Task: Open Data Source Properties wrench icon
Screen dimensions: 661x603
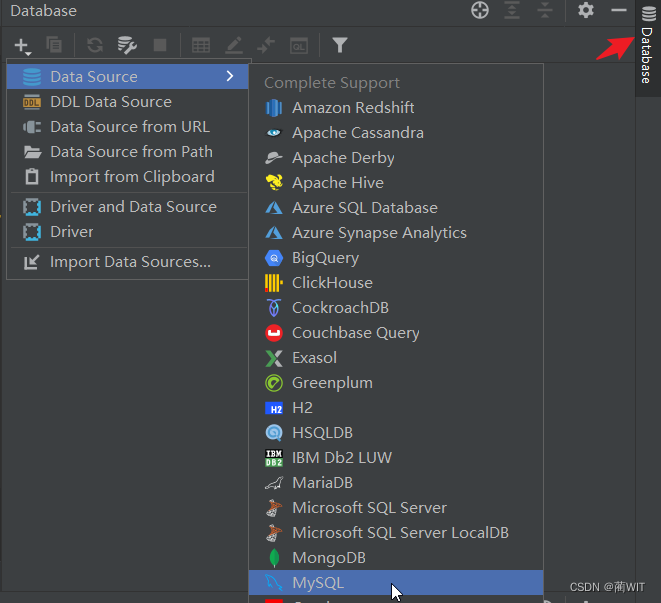Action: pyautogui.click(x=127, y=45)
